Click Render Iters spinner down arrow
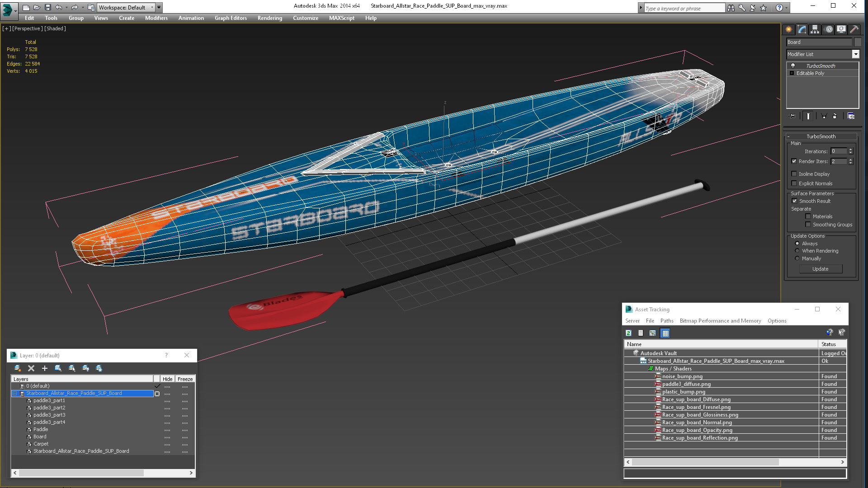The height and width of the screenshot is (488, 868). coord(850,163)
